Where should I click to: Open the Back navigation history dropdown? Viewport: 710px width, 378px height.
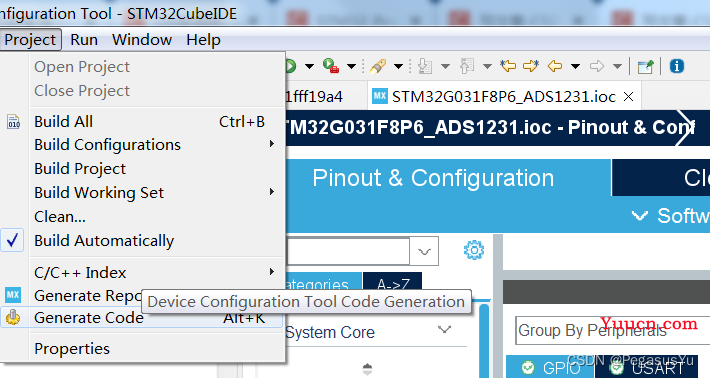576,67
